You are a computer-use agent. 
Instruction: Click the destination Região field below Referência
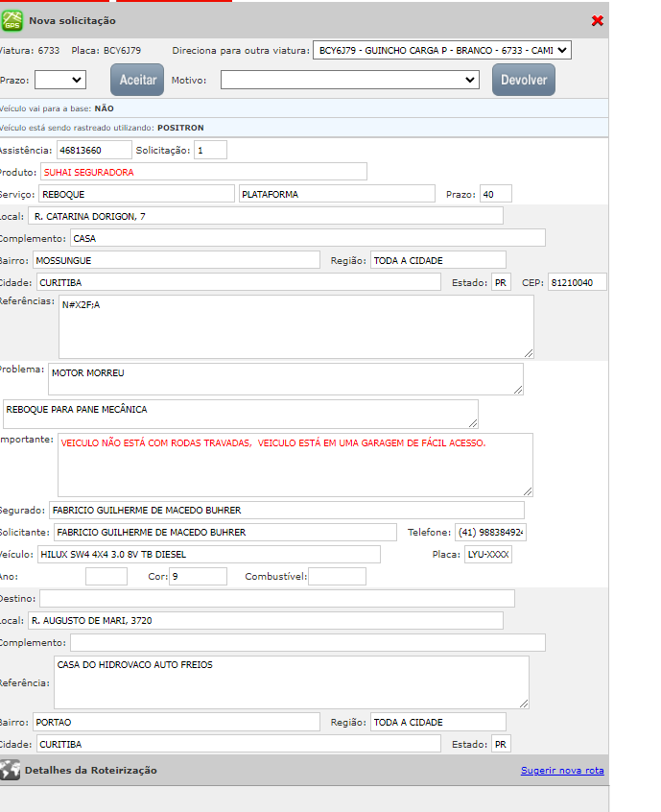click(x=438, y=722)
